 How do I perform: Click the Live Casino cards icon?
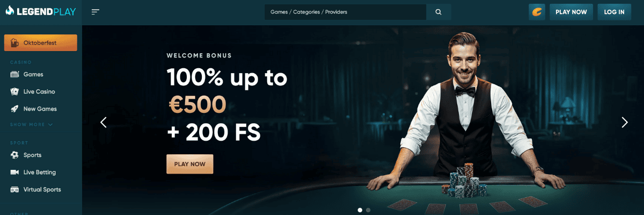coord(14,91)
